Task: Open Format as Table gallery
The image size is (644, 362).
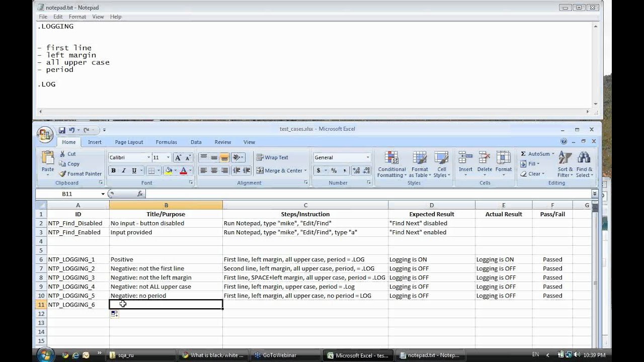Action: coord(420,164)
